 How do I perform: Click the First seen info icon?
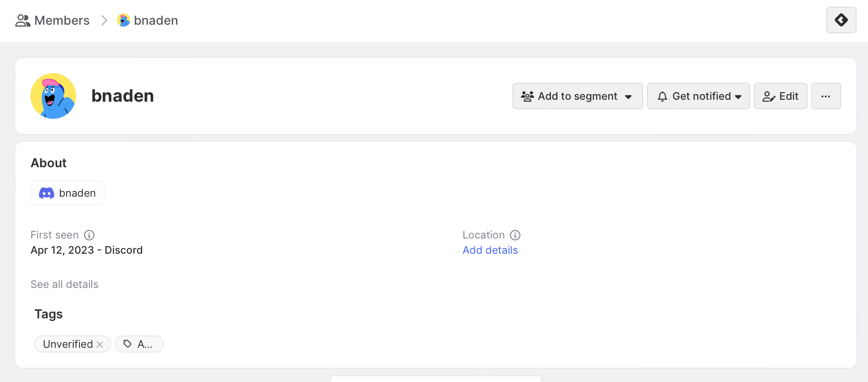coord(89,235)
